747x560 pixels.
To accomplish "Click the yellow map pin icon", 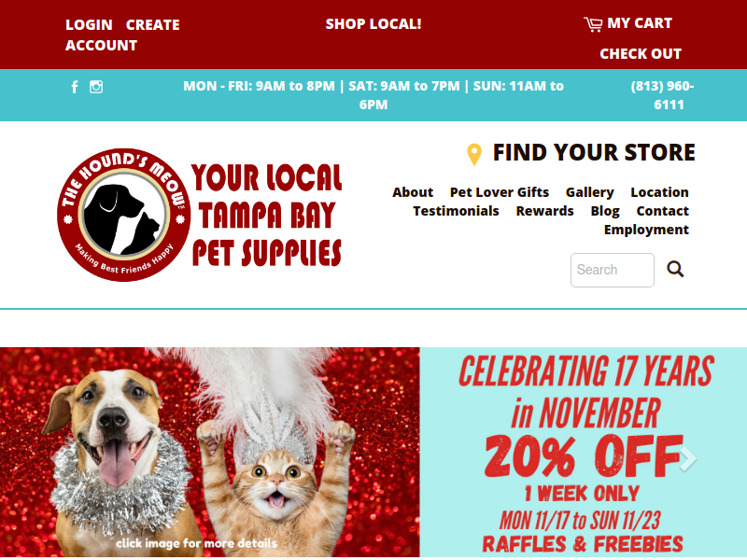I will pyautogui.click(x=474, y=154).
